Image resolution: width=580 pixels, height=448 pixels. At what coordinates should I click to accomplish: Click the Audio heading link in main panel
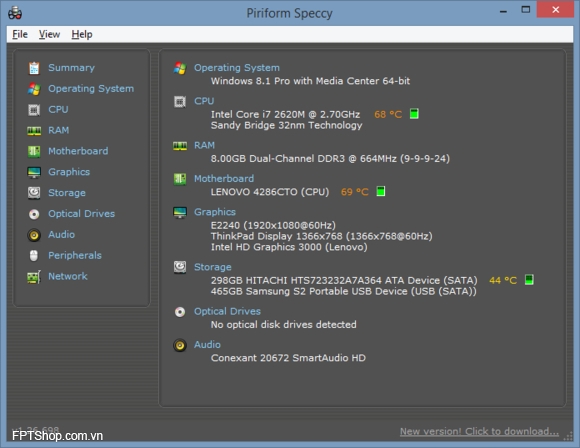click(208, 345)
